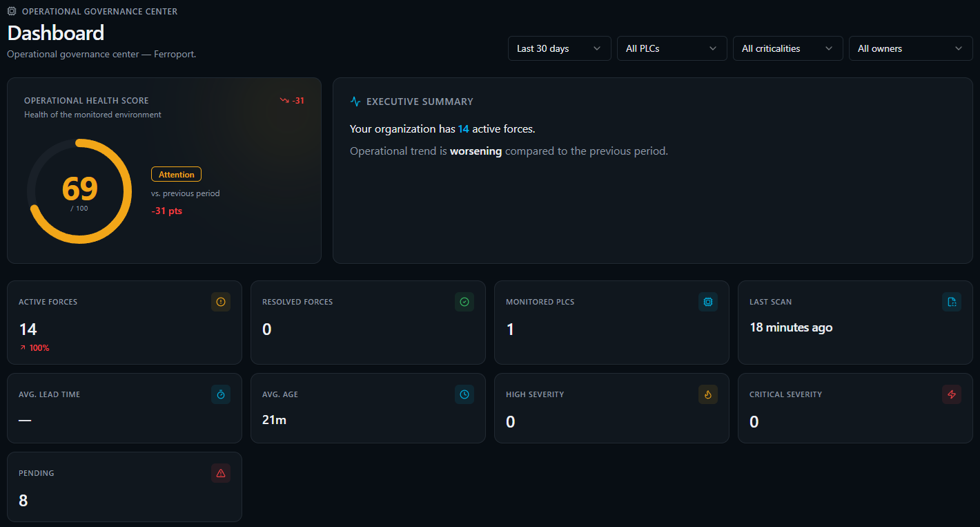980x527 pixels.
Task: Click the Critical Severity lightning icon
Action: pyautogui.click(x=952, y=394)
